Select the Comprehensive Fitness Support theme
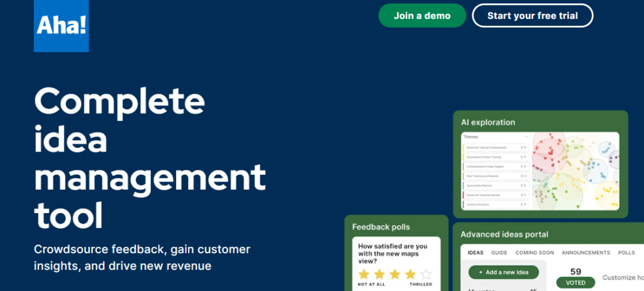 (496, 167)
